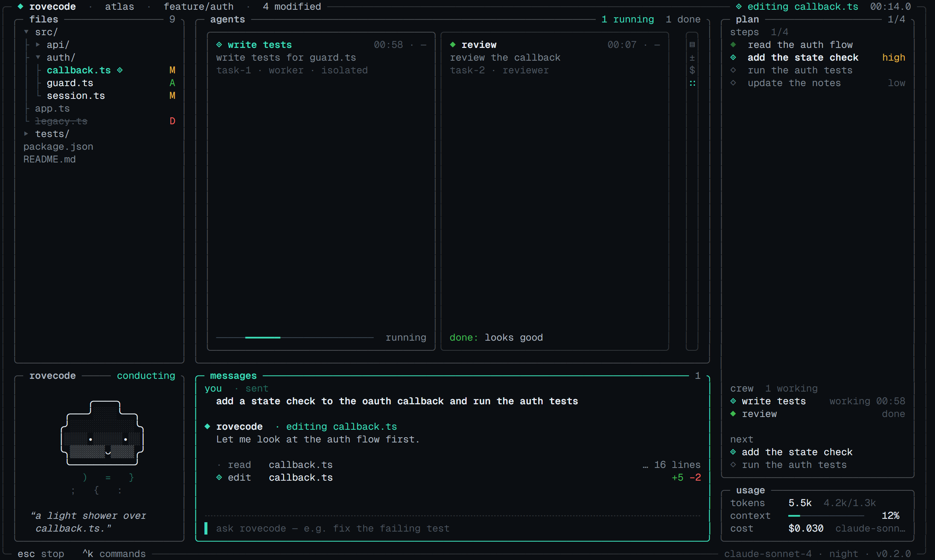The image size is (935, 560).
Task: Select the deleted legacy.ts file
Action: point(61,121)
